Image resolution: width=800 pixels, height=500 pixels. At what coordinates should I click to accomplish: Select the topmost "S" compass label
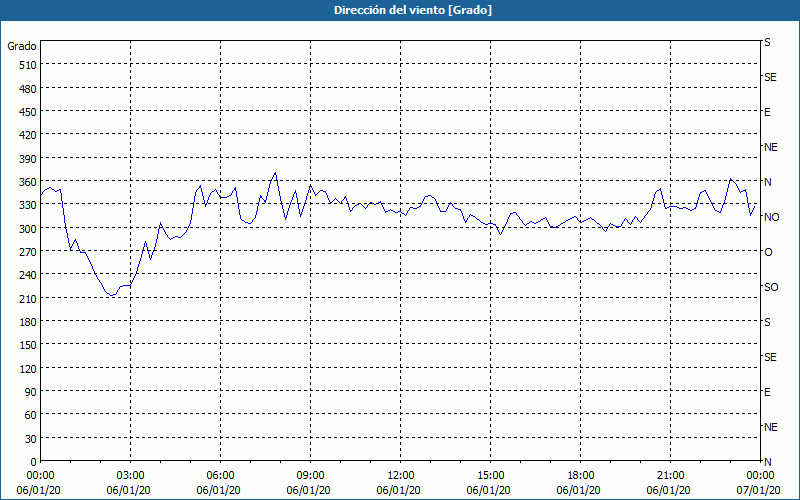[x=767, y=42]
